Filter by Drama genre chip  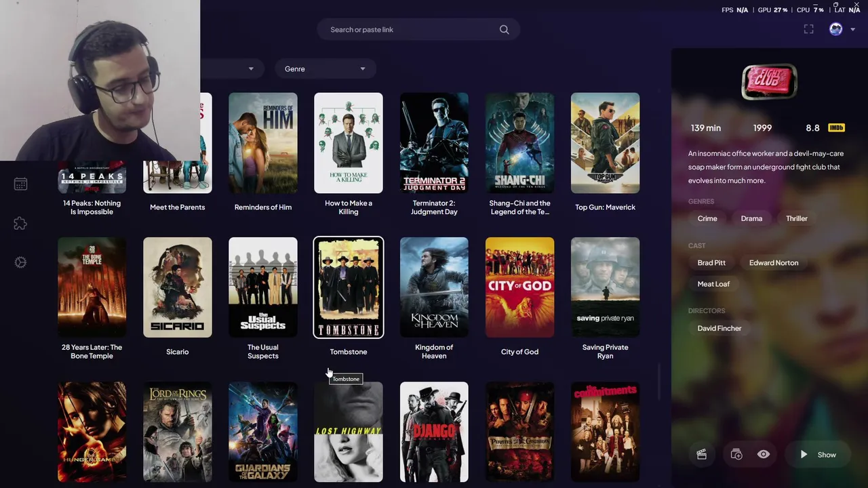coord(751,219)
